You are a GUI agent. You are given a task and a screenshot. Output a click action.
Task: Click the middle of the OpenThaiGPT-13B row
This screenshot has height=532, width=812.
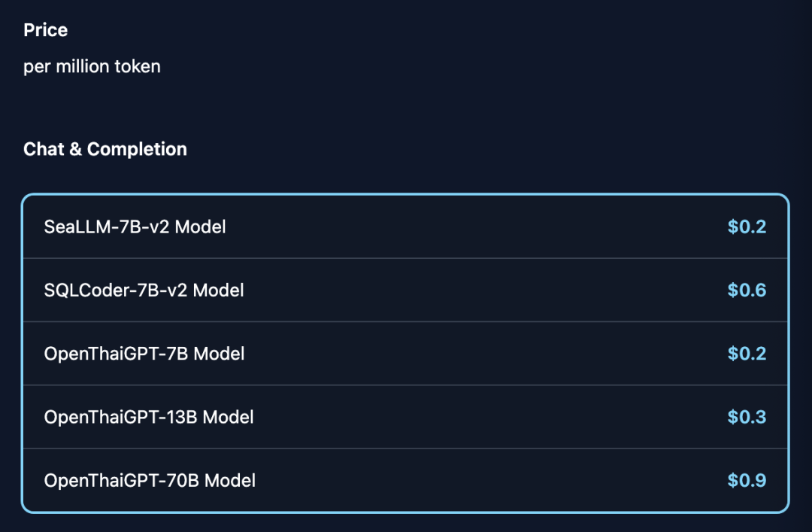tap(405, 417)
